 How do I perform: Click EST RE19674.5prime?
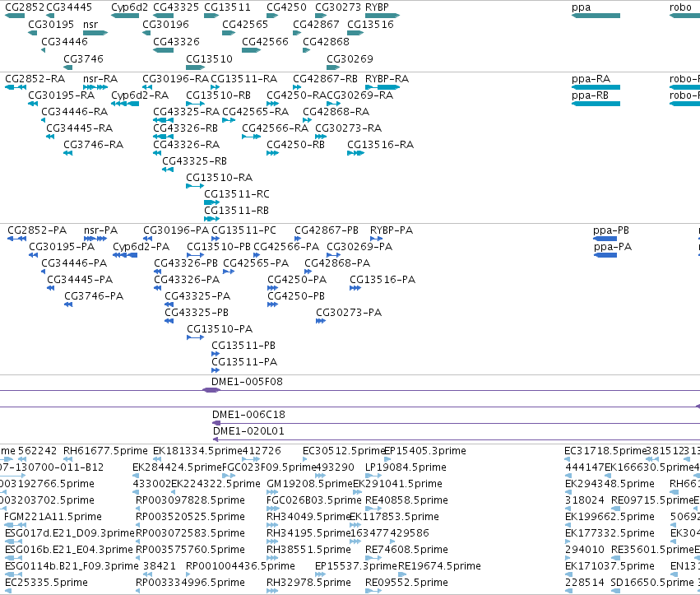(x=439, y=566)
